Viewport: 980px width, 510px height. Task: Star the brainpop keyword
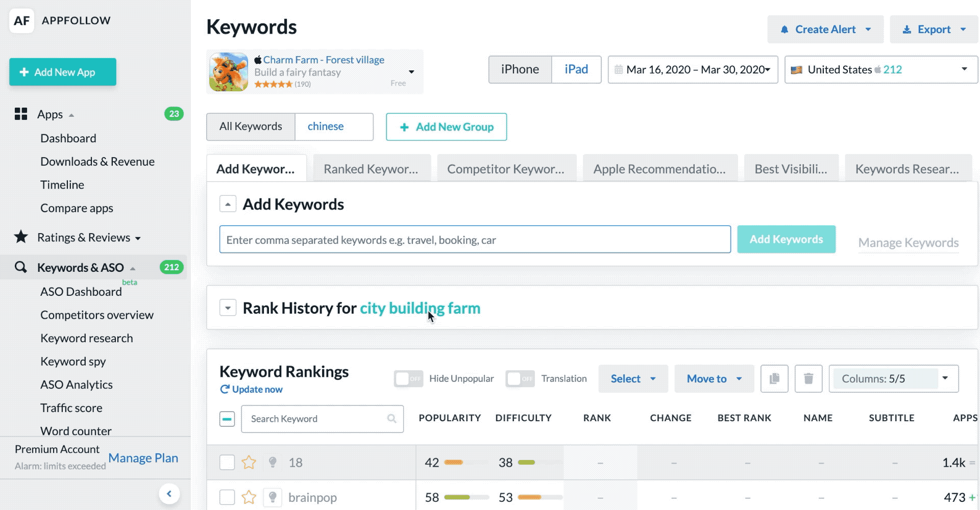tap(249, 497)
